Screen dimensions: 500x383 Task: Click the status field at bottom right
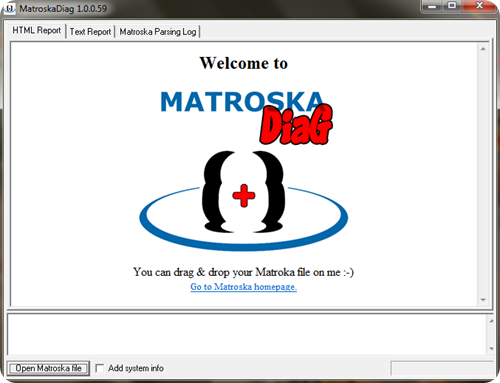(442, 369)
